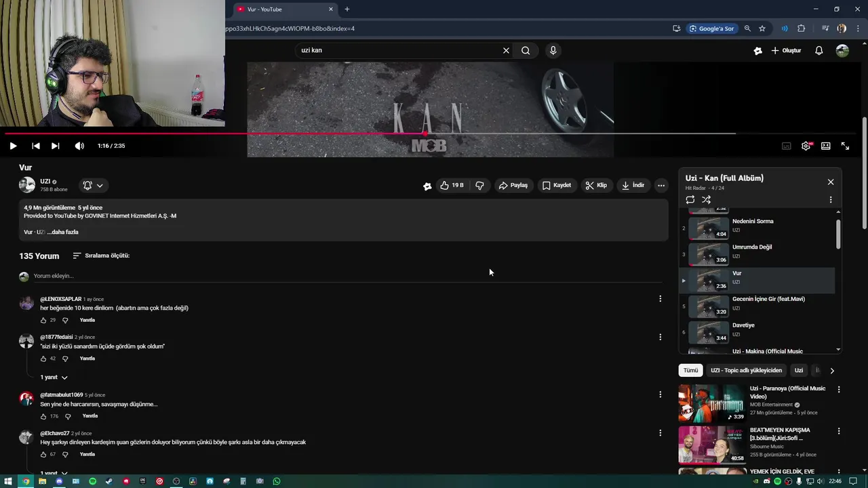Toggle playlist loop button
868x488 pixels.
point(690,200)
